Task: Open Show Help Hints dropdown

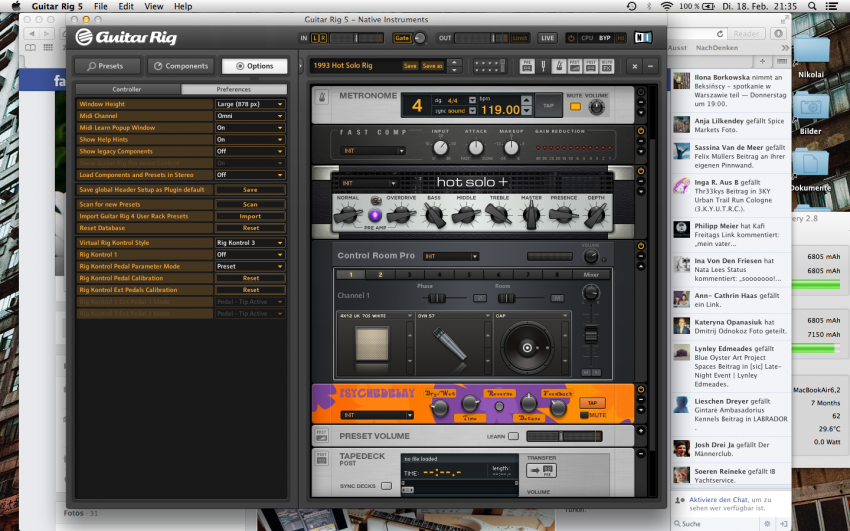Action: click(x=250, y=140)
